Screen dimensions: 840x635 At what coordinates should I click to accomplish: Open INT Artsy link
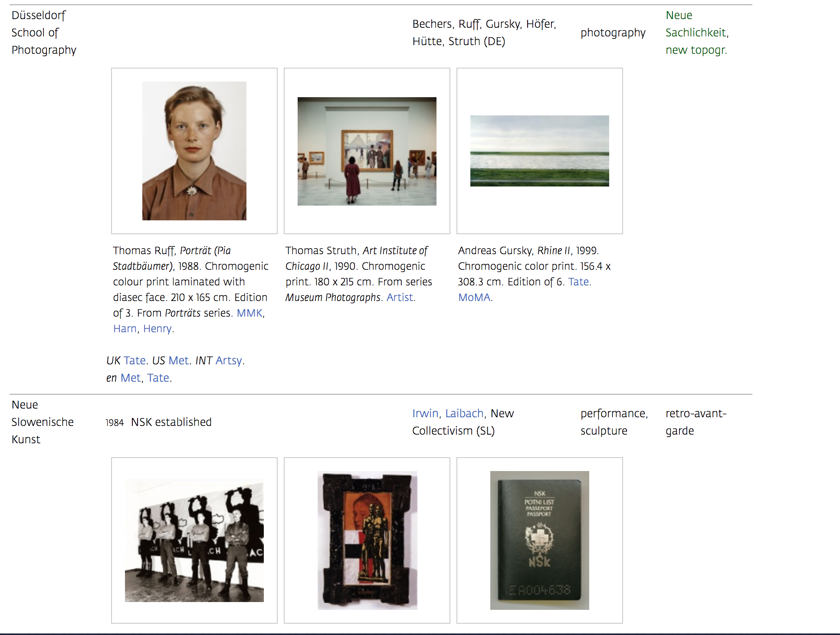(x=229, y=361)
